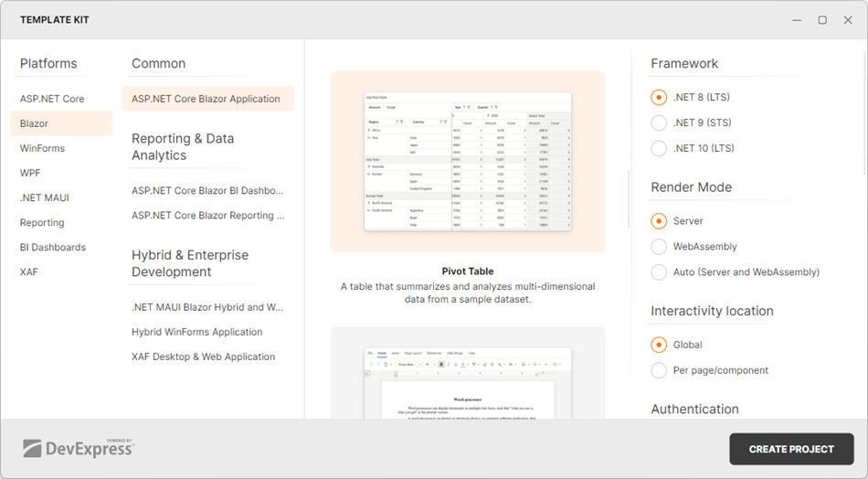Click Hybrid & Enterprise Development heading
The width and height of the screenshot is (868, 479).
pos(190,263)
